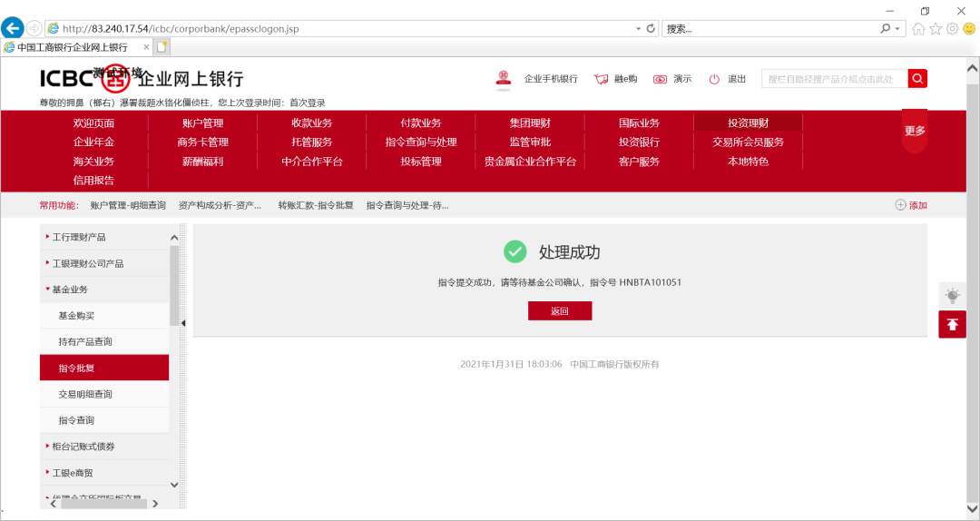Open browser home icon

coord(918,29)
